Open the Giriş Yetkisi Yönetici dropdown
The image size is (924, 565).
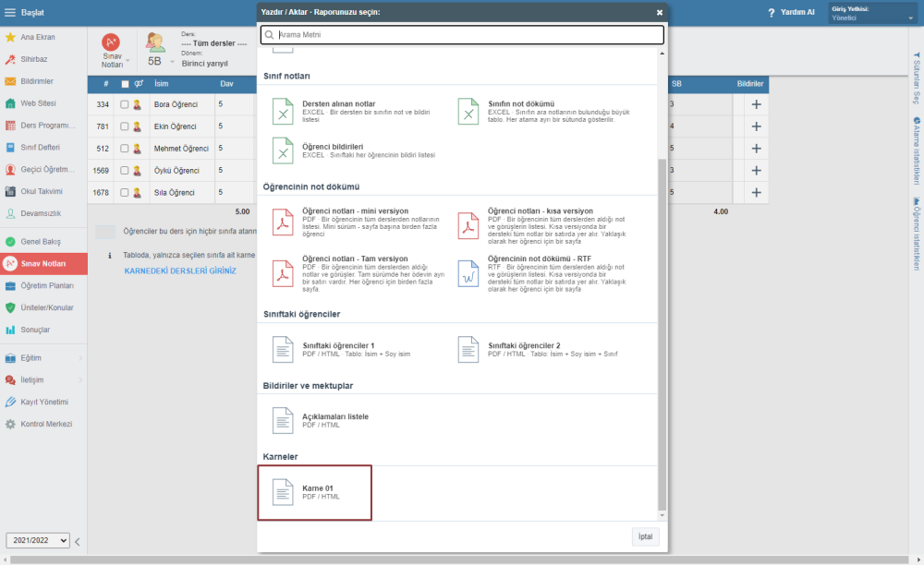(x=872, y=13)
